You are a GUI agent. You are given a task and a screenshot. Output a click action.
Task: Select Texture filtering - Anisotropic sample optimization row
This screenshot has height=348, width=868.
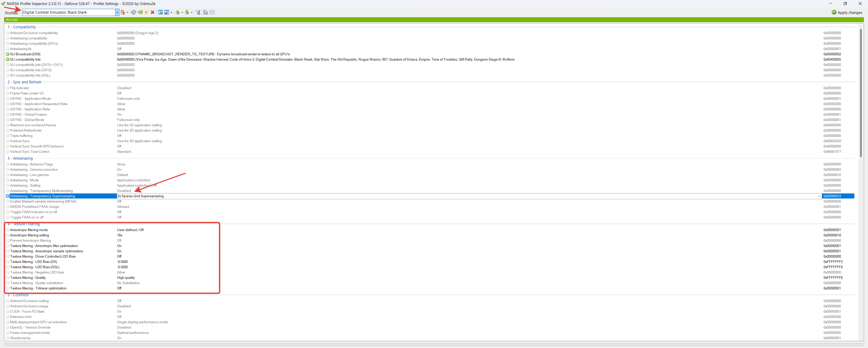click(430, 251)
